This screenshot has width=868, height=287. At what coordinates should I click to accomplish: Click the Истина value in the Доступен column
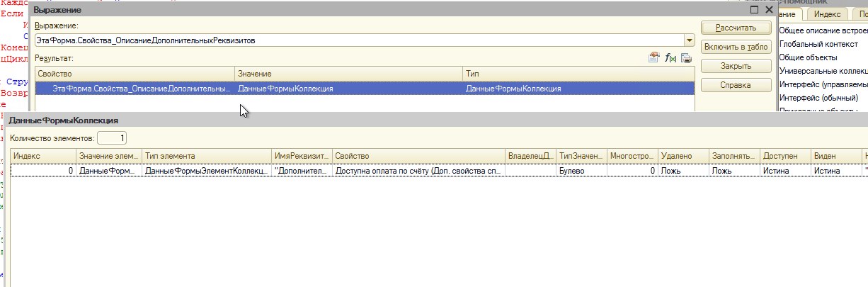[786, 171]
